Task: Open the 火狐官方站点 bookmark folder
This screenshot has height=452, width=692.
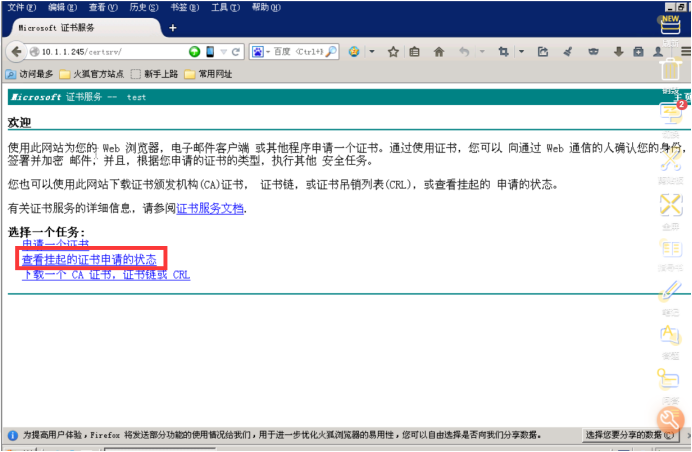Action: point(92,74)
